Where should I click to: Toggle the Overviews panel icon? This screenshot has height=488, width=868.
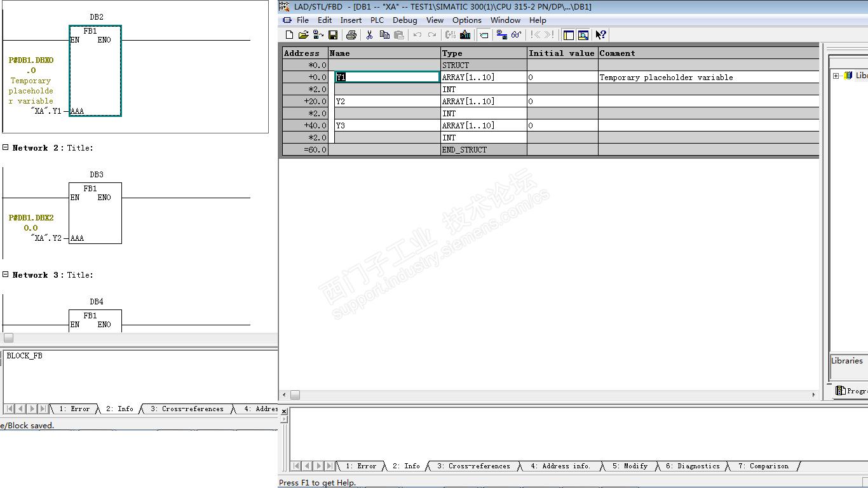pyautogui.click(x=569, y=35)
